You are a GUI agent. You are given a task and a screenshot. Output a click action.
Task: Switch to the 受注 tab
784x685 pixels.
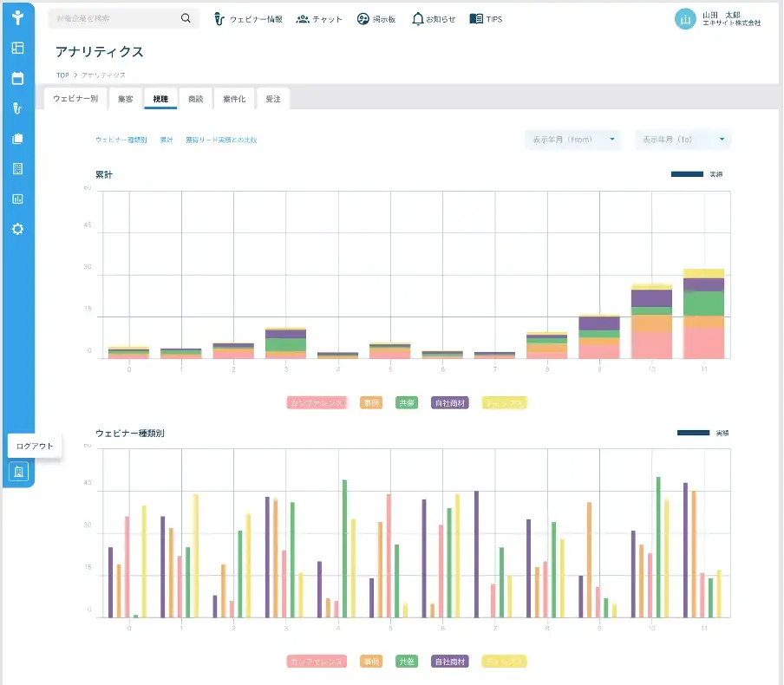click(273, 99)
